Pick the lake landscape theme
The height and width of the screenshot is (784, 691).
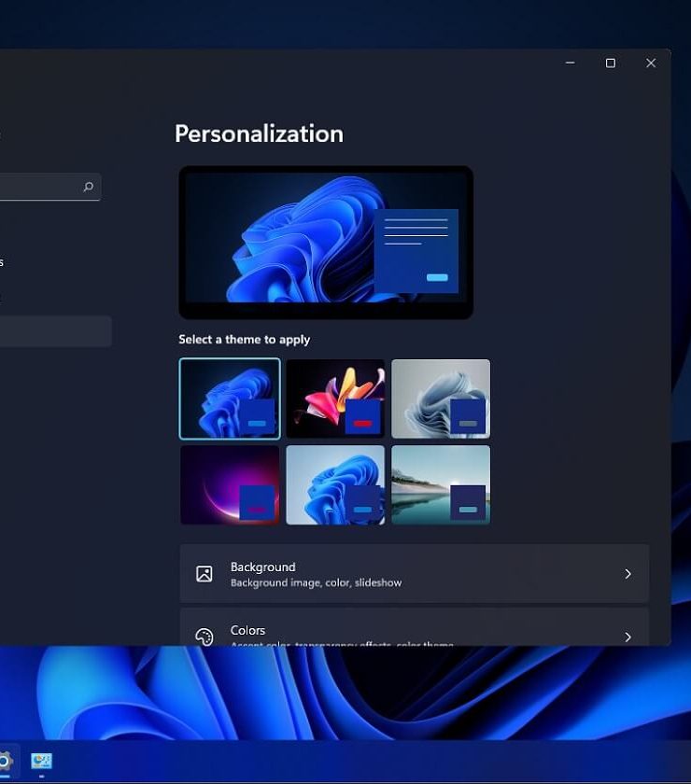441,485
